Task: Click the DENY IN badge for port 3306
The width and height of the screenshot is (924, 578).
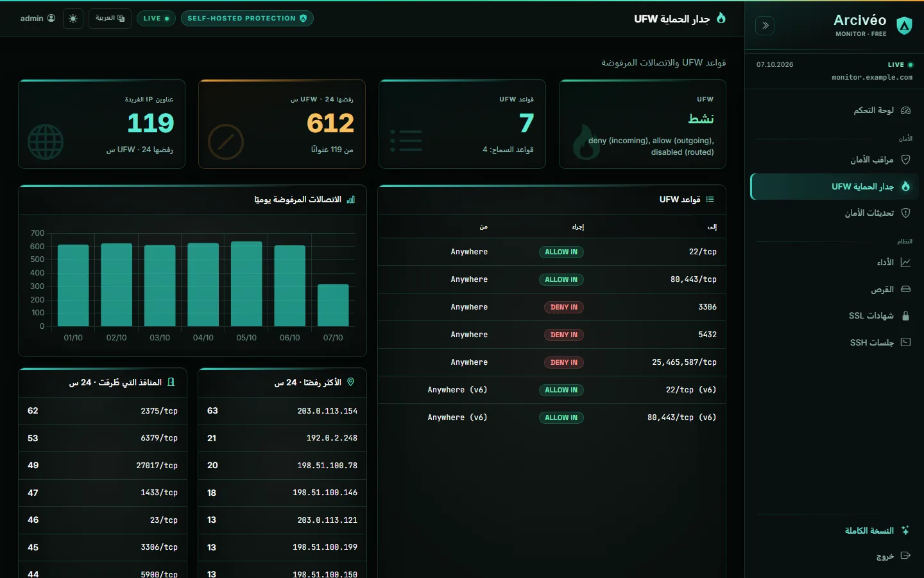Action: click(564, 307)
